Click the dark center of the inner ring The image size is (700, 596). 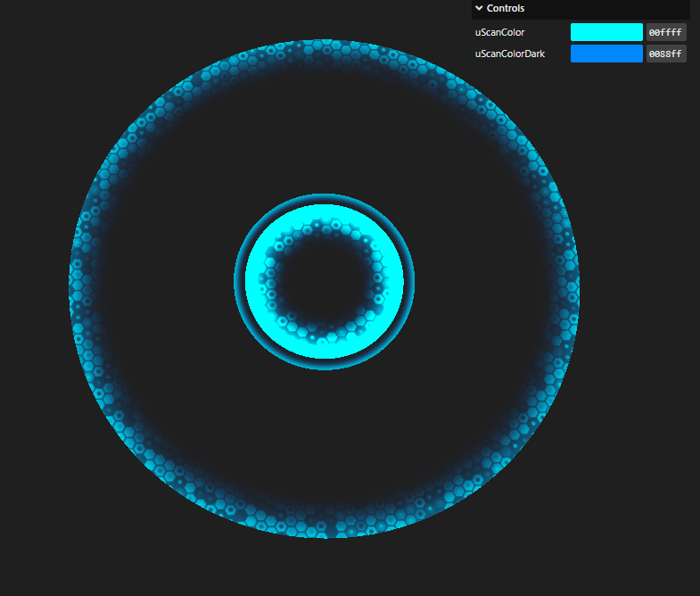pos(325,282)
